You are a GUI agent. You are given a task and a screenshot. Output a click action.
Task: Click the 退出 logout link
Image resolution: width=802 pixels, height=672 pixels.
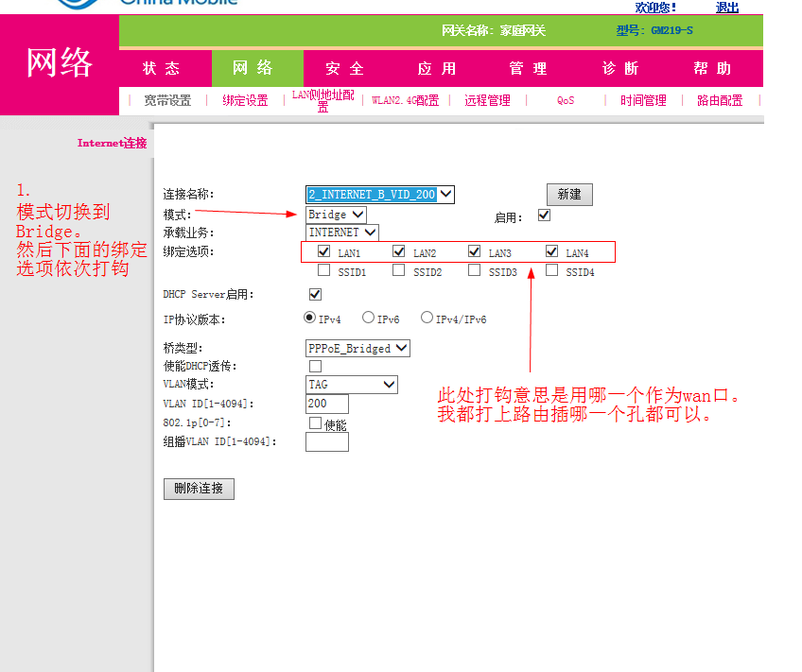[726, 8]
